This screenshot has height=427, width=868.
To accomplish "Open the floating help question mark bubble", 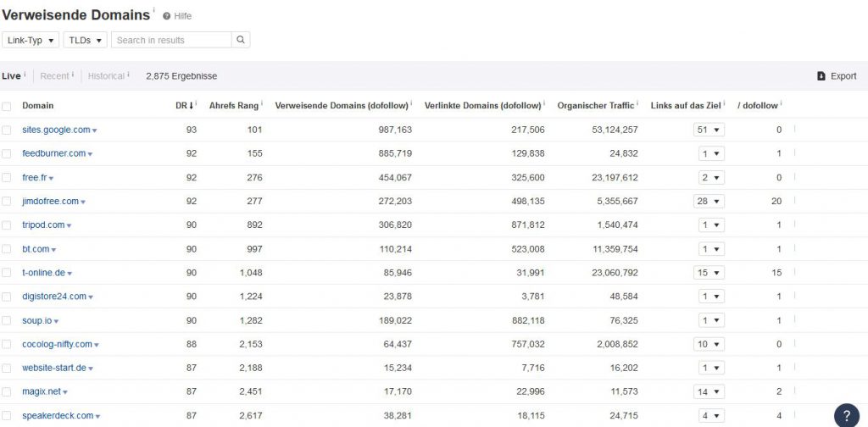I will [x=847, y=416].
